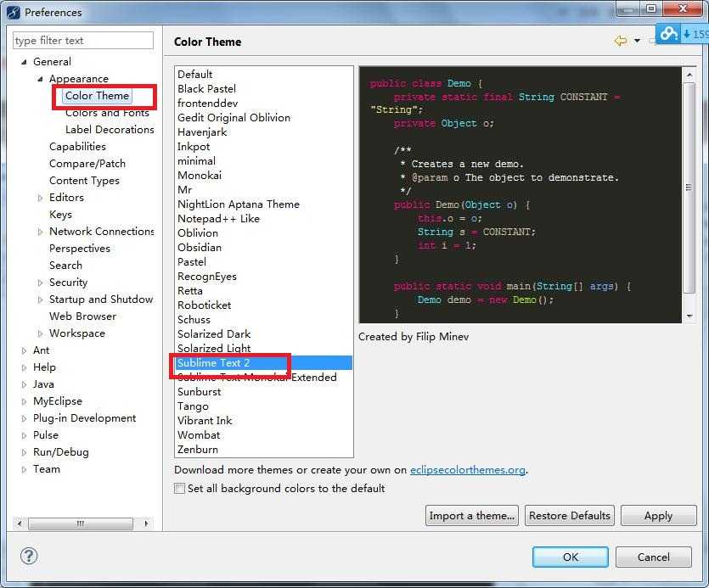
Task: Open the navigation history dropdown arrow
Action: click(637, 41)
